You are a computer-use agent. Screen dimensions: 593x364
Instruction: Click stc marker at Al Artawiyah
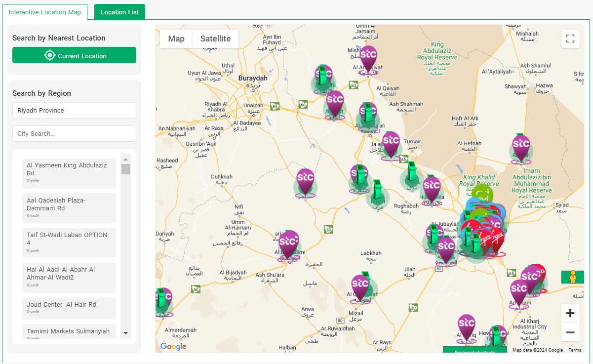click(368, 59)
